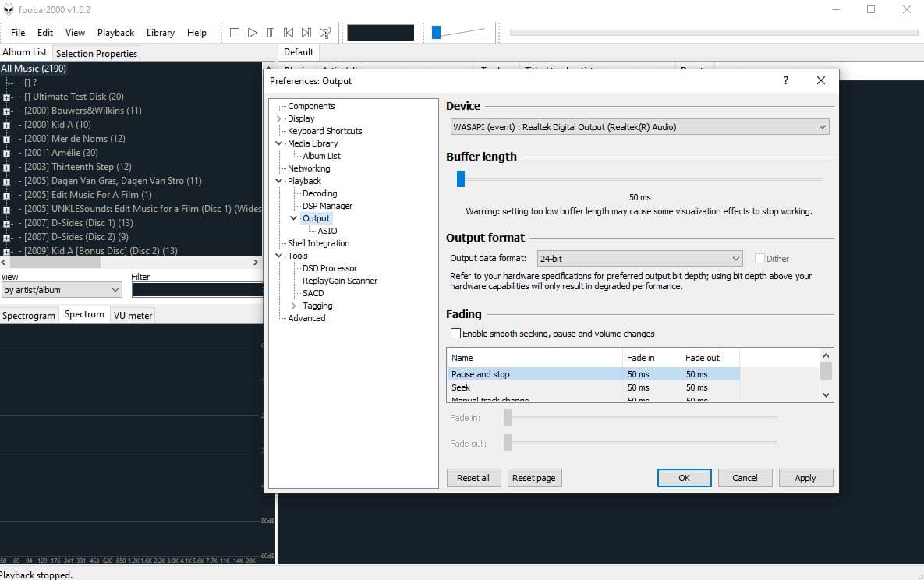Select the Seek row in fading table

tap(593, 387)
